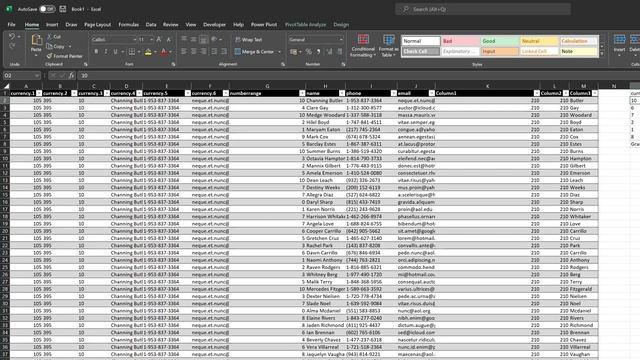Click the Undo icon
The width and height of the screenshot is (640, 360).
pyautogui.click(x=12, y=37)
